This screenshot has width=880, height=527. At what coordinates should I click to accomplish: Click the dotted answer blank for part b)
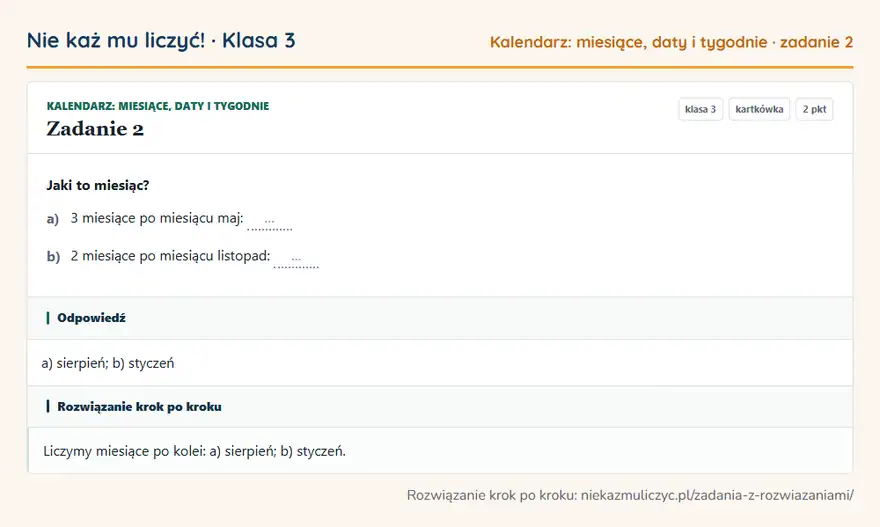click(296, 259)
